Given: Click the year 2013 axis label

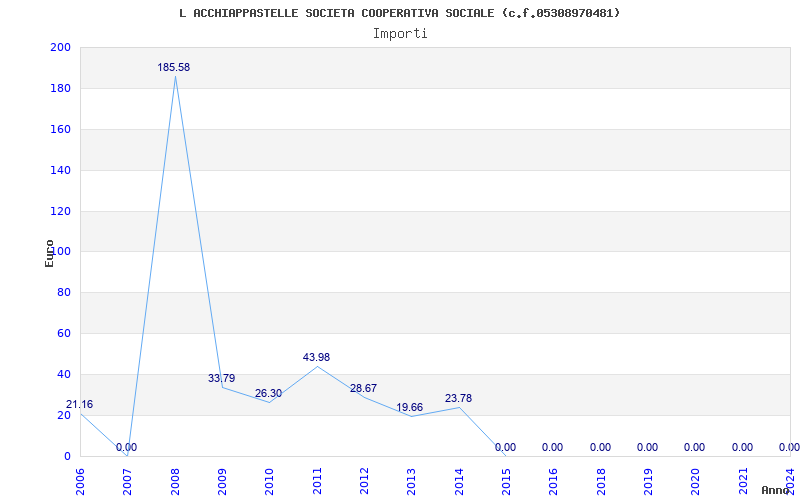Looking at the screenshot, I should point(411,481).
